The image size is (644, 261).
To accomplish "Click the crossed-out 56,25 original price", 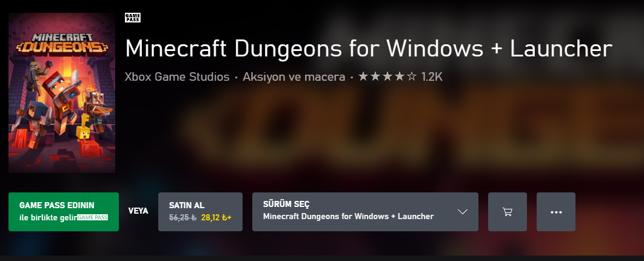I will (183, 217).
